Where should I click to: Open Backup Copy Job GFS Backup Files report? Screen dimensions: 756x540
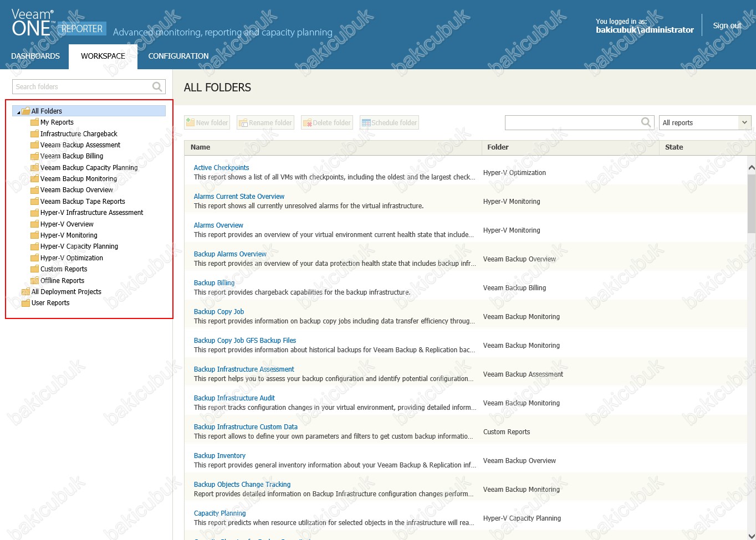click(245, 341)
